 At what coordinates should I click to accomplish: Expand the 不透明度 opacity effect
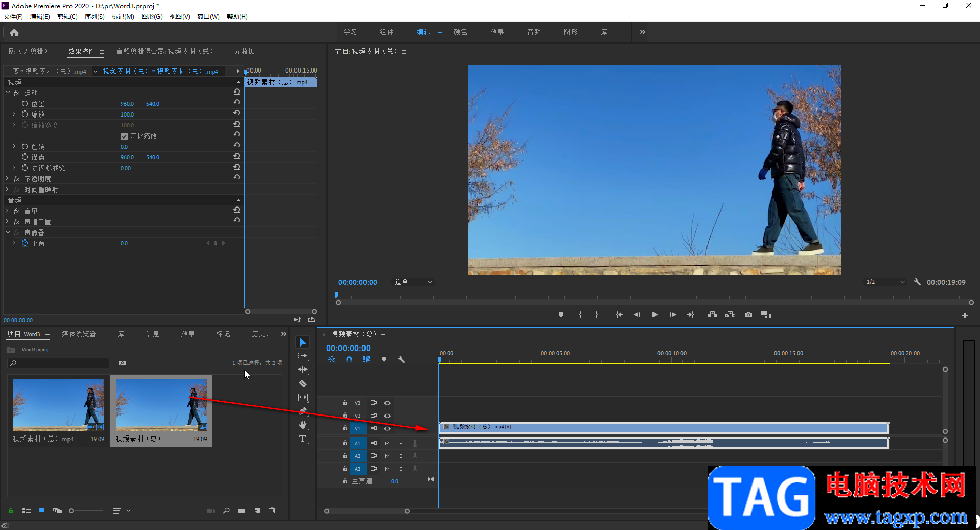click(x=8, y=179)
